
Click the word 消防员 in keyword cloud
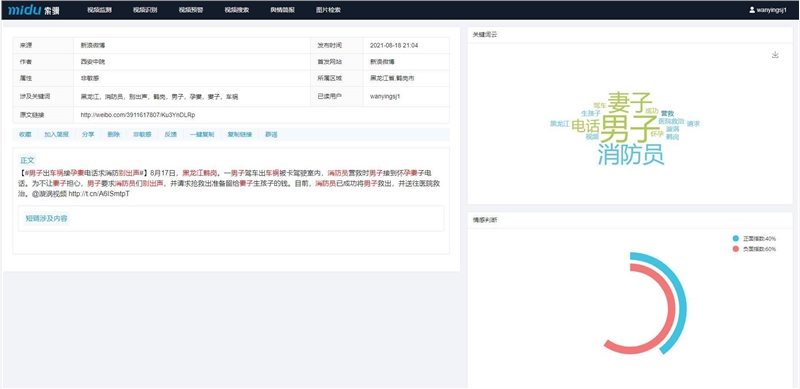tap(631, 154)
